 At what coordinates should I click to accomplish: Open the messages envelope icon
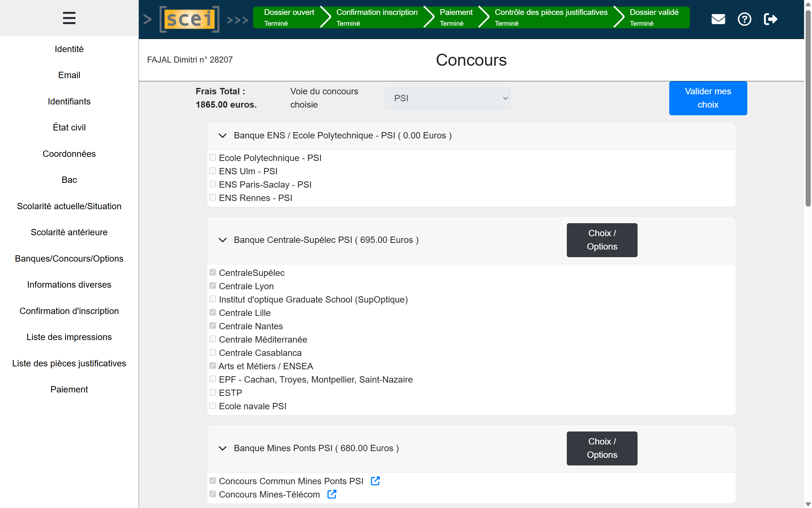(718, 19)
